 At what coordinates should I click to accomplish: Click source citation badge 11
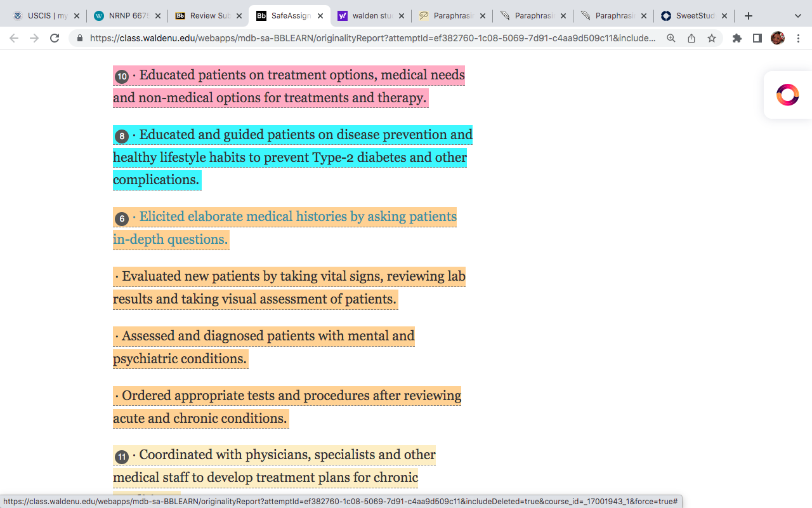tap(122, 457)
